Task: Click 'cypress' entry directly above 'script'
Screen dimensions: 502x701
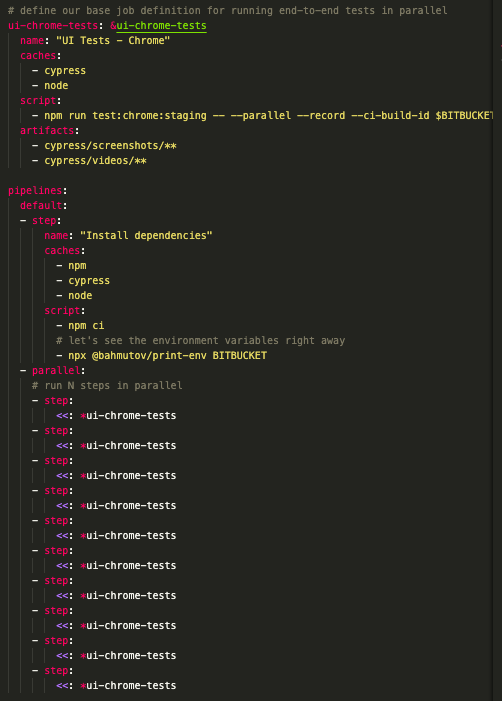Action: 65,71
